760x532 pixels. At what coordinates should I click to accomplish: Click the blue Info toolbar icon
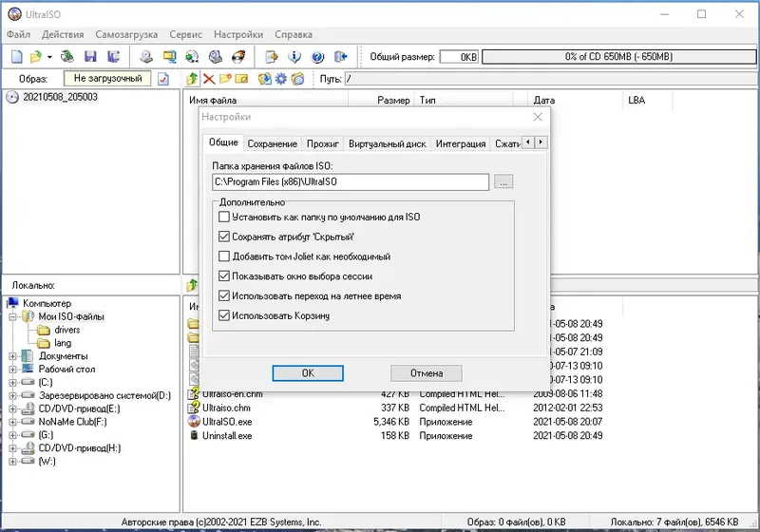(x=294, y=57)
